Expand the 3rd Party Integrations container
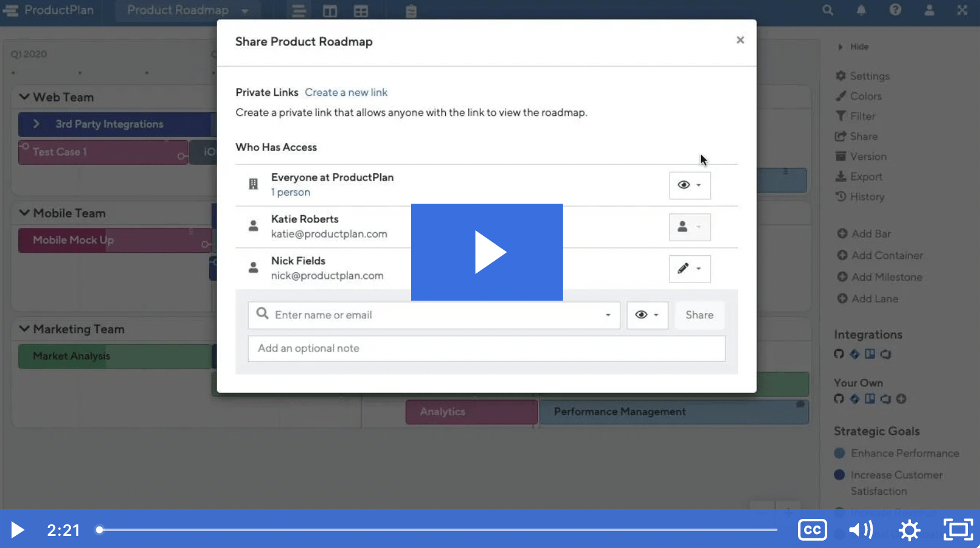980x548 pixels. 36,124
